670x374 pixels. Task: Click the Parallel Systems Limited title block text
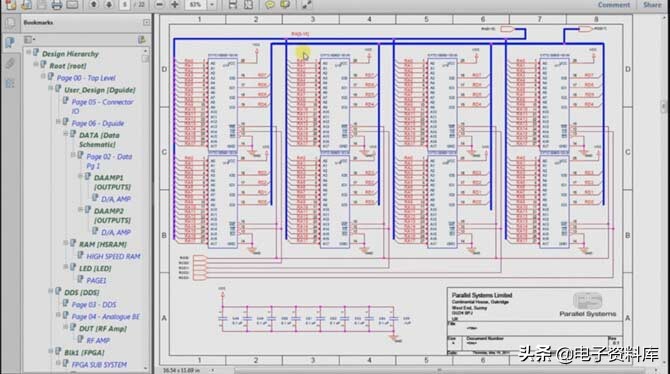[x=482, y=295]
